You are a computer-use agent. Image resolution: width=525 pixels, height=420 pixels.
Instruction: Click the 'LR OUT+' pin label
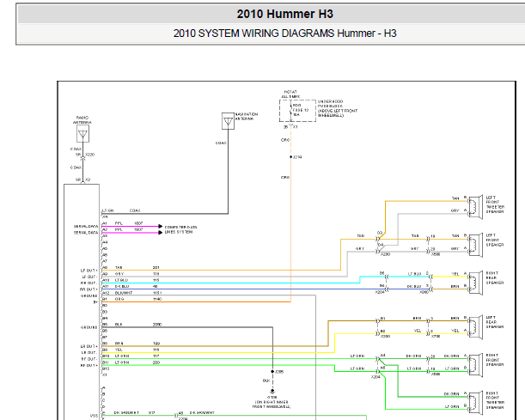89,346
